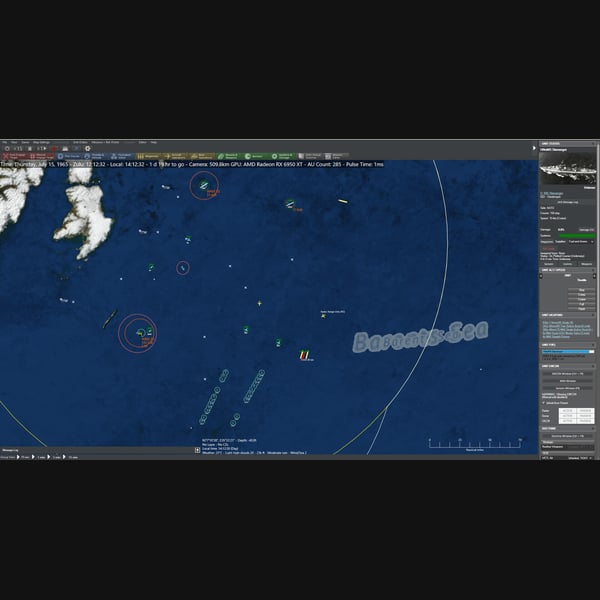Viewport: 600px width, 600px height.
Task: Open Systems & Damage toolbar button
Action: pos(282,156)
